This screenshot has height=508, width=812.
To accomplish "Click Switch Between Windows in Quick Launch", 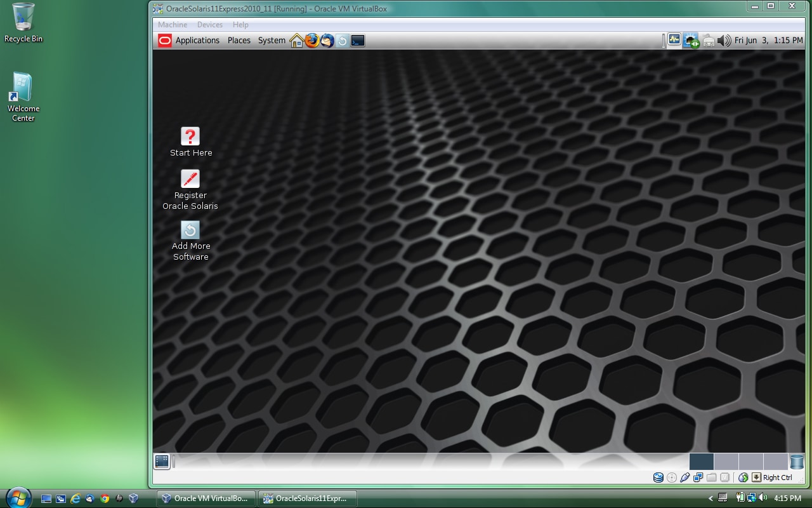I will click(61, 498).
